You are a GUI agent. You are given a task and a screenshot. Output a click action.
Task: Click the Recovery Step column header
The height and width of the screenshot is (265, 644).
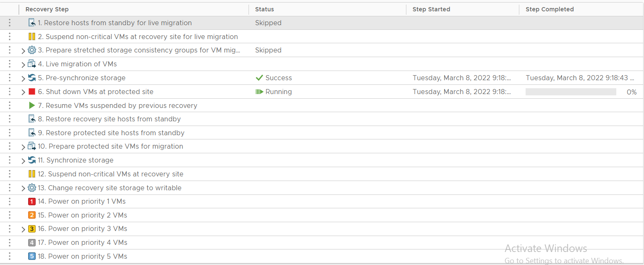[x=47, y=9]
